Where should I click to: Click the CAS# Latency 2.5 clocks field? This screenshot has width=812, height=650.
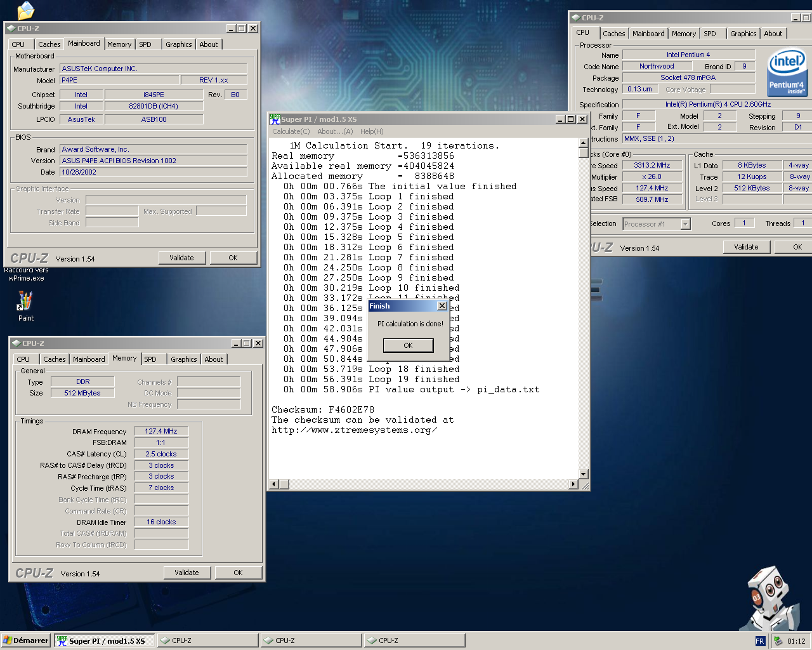161,454
